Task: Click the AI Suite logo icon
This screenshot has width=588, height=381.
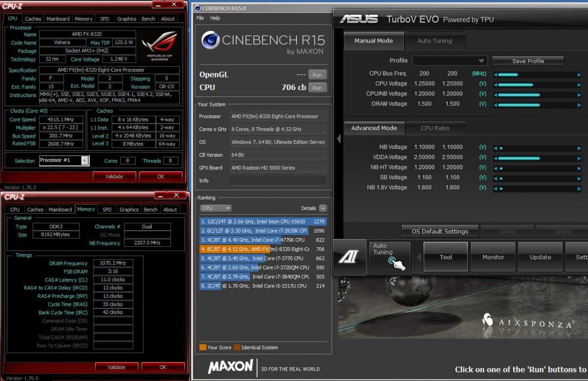Action: [349, 257]
